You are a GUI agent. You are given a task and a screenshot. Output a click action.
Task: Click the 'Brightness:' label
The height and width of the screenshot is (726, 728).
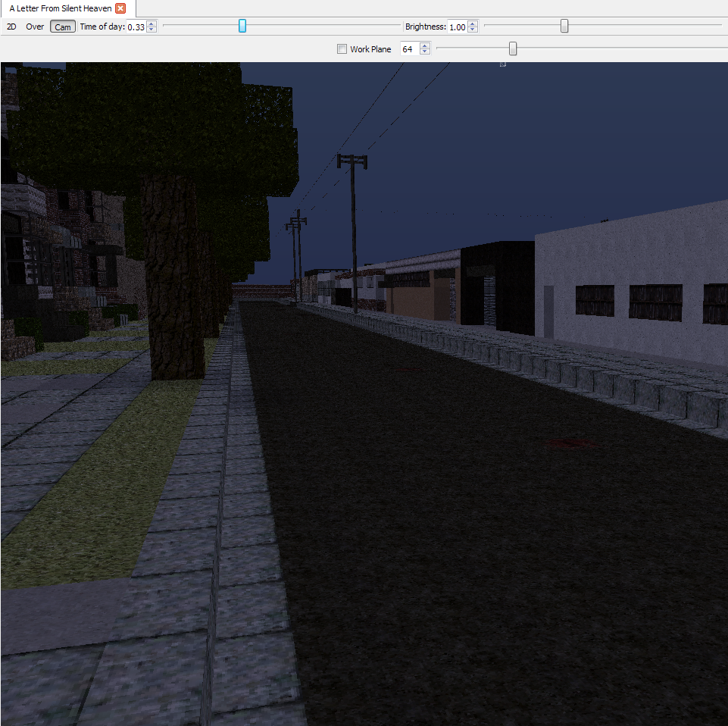[425, 27]
